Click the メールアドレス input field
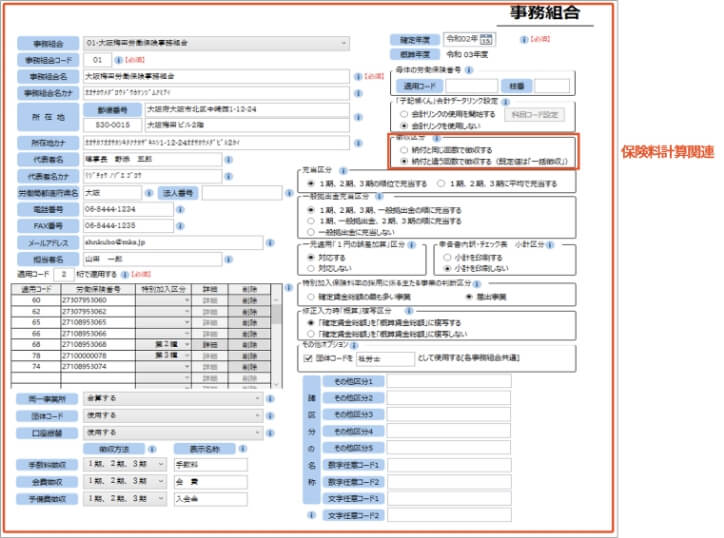 point(173,242)
